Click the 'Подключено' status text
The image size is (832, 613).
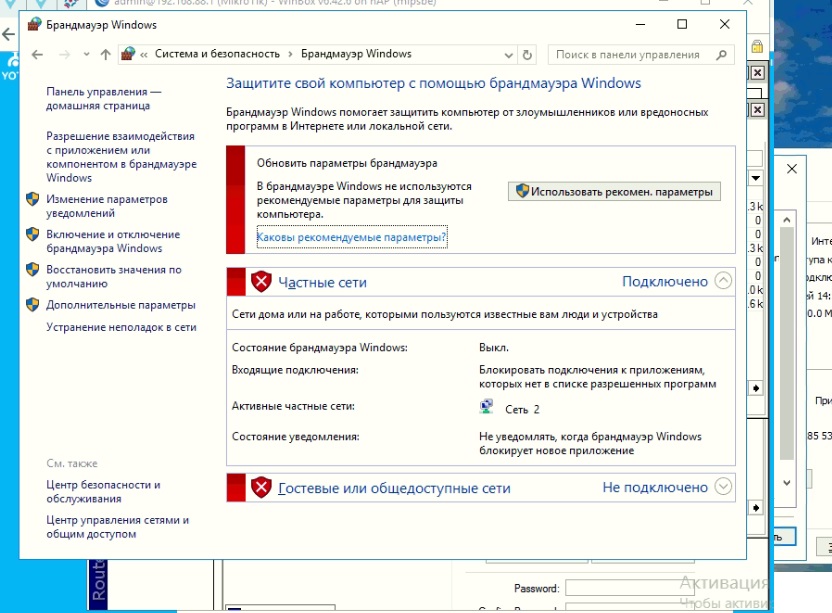(x=665, y=281)
